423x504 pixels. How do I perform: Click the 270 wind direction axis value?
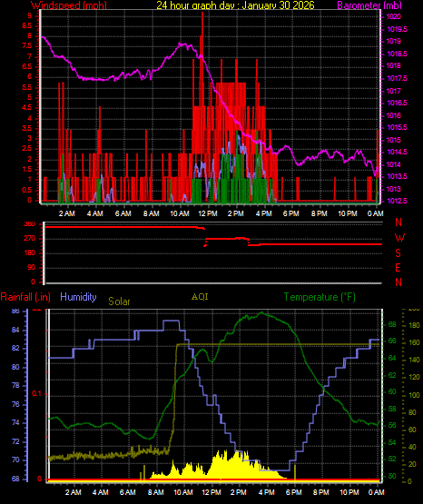pyautogui.click(x=30, y=239)
